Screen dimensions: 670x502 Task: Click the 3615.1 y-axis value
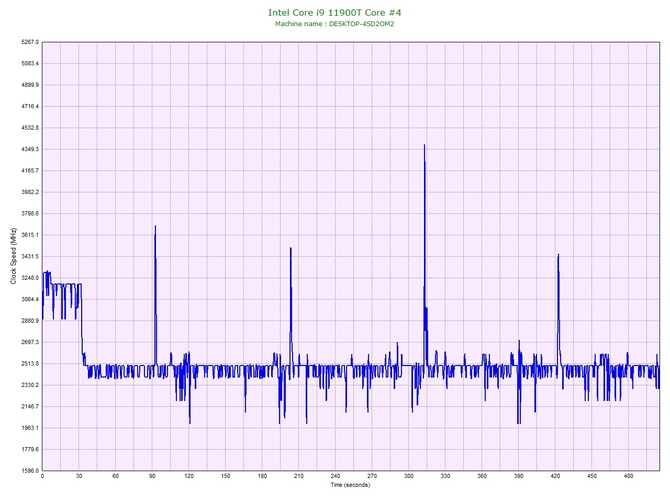pos(30,235)
